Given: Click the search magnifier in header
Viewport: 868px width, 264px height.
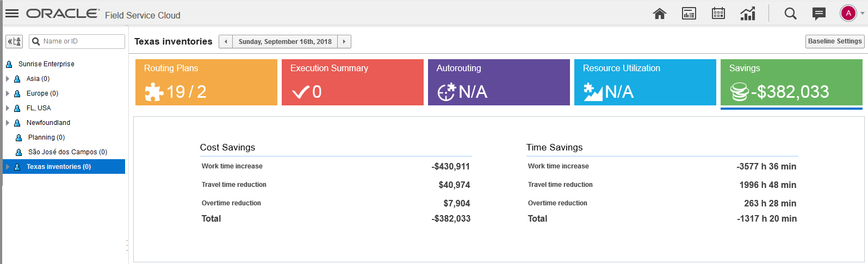Looking at the screenshot, I should (790, 14).
